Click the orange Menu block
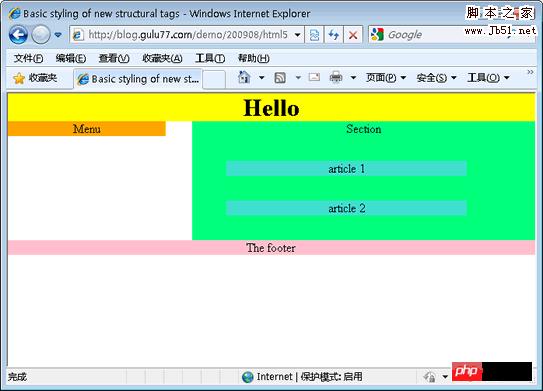543x391 pixels. (x=87, y=129)
